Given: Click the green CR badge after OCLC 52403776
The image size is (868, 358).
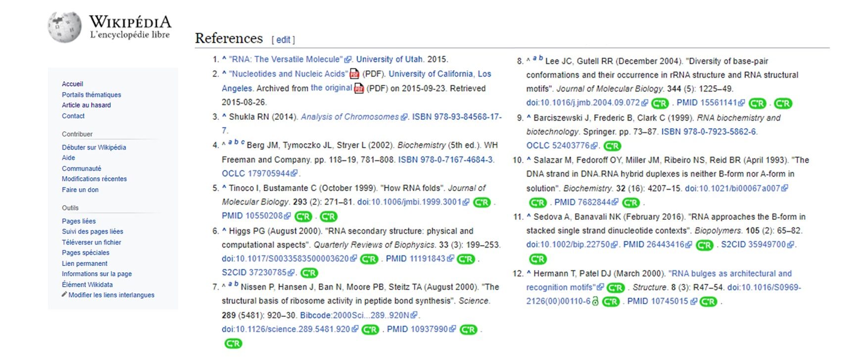Looking at the screenshot, I should click(x=612, y=146).
